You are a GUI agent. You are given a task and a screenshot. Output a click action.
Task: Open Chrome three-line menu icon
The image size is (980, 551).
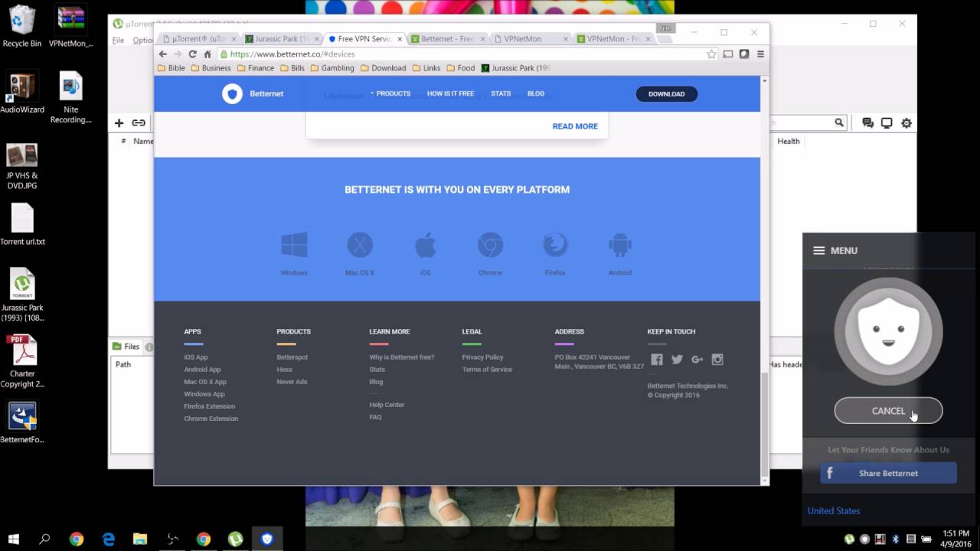pyautogui.click(x=760, y=54)
